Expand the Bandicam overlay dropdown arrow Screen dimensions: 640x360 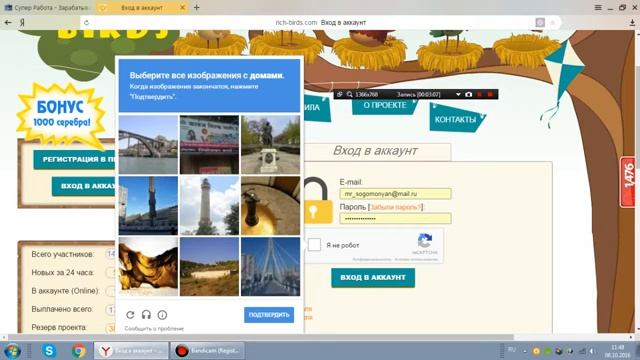(x=458, y=94)
